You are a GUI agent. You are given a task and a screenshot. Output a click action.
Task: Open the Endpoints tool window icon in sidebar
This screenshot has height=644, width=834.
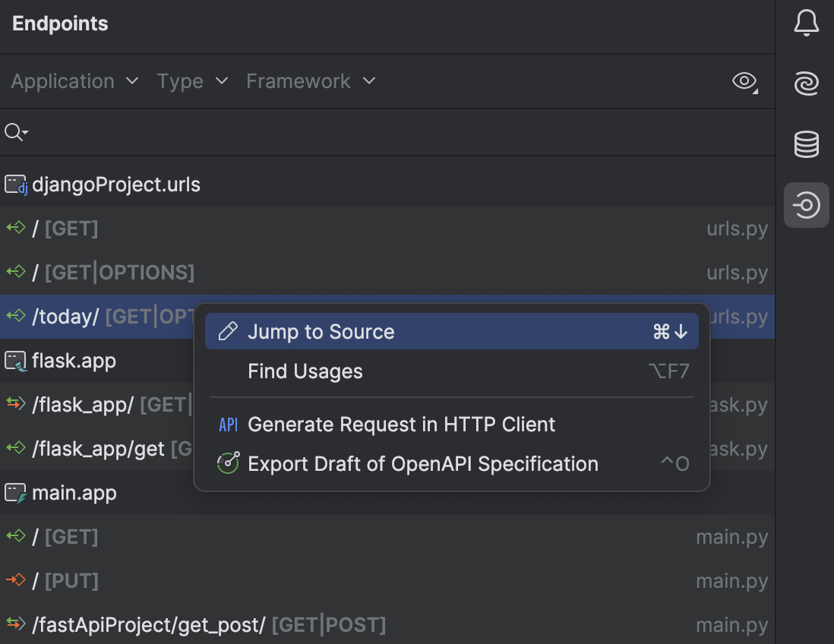806,205
